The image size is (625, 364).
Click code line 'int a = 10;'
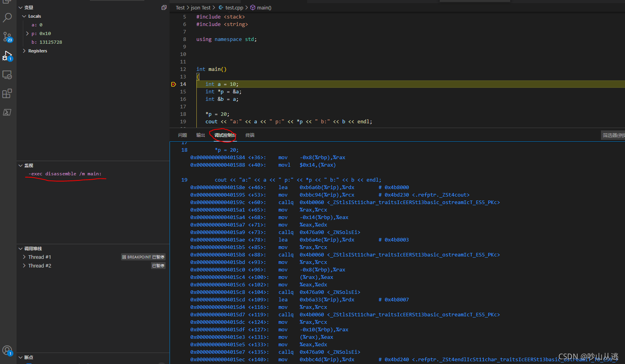pyautogui.click(x=222, y=84)
